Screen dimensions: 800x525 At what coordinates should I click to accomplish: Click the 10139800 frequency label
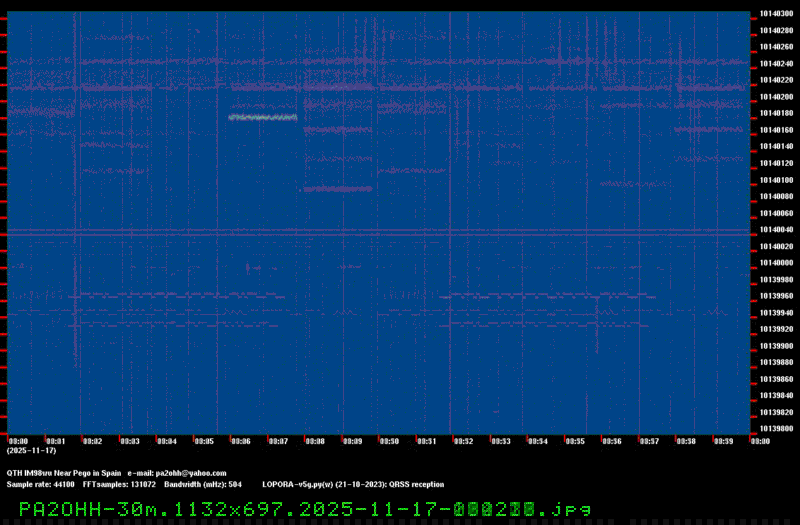(776, 428)
